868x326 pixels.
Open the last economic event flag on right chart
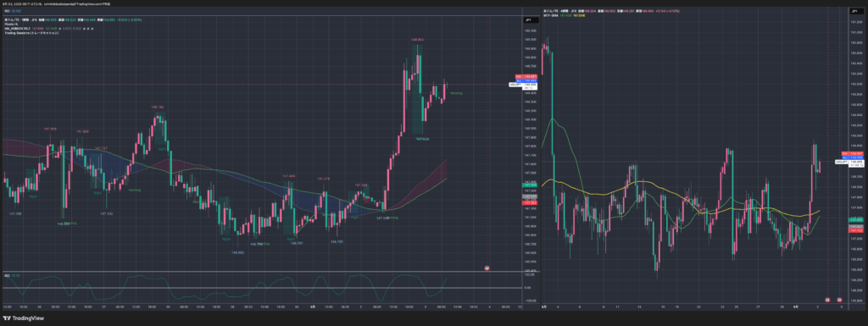pyautogui.click(x=840, y=300)
